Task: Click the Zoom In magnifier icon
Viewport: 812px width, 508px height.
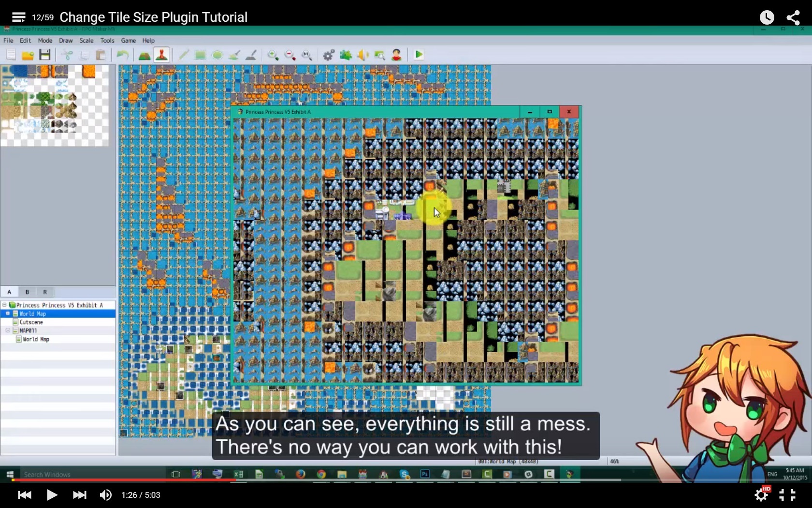Action: point(273,55)
